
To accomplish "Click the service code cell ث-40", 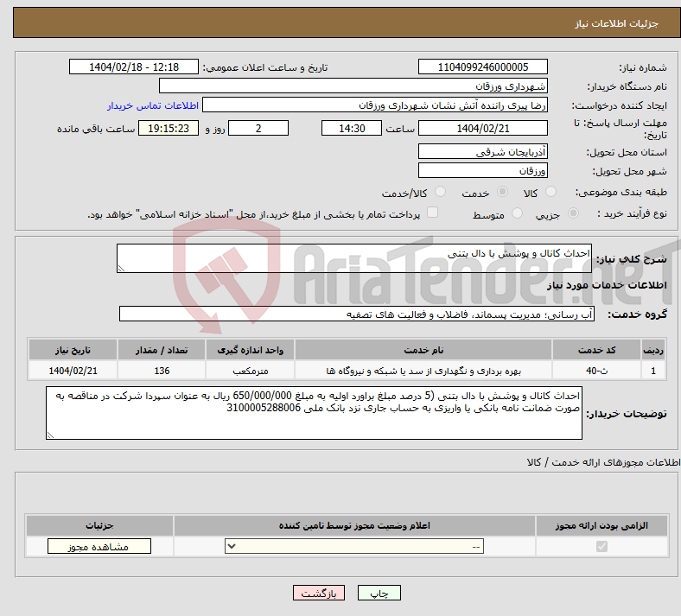I will click(597, 371).
